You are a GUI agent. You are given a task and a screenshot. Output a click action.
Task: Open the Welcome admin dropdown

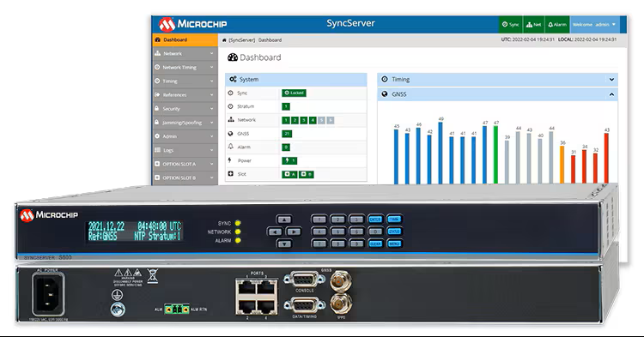(x=595, y=25)
